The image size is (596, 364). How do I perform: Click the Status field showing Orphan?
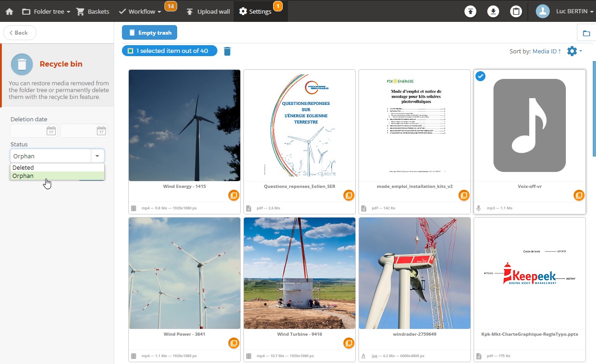click(51, 156)
